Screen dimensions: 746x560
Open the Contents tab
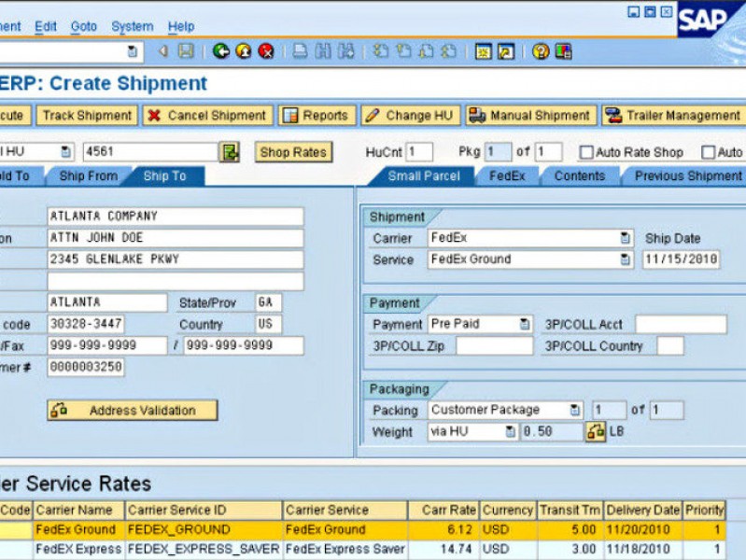tap(580, 176)
